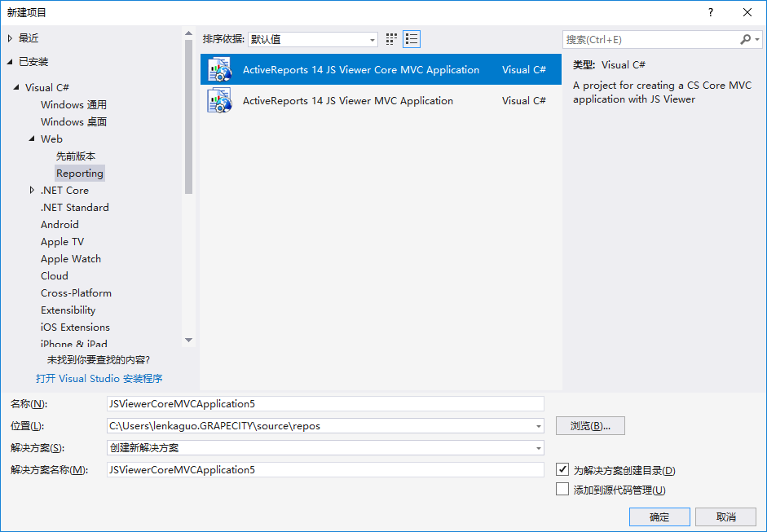This screenshot has width=767, height=532.
Task: Collapse the Web tree node
Action: (x=32, y=138)
